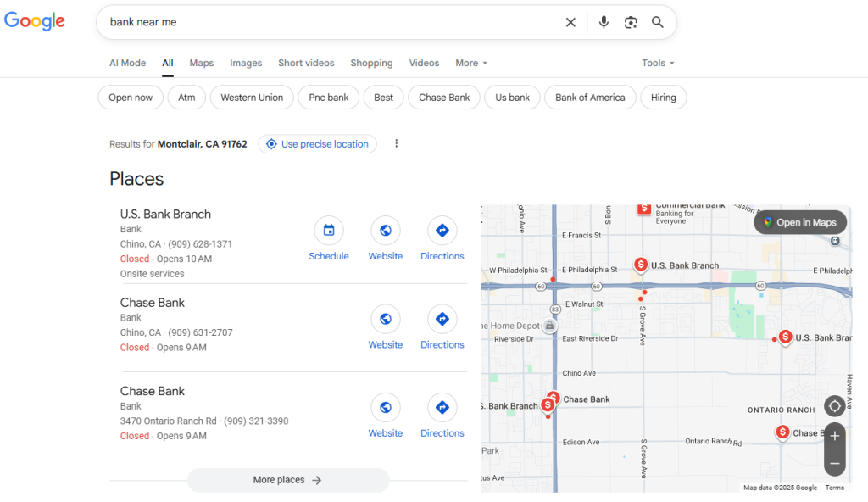Switch to the Videos tab

pyautogui.click(x=424, y=63)
